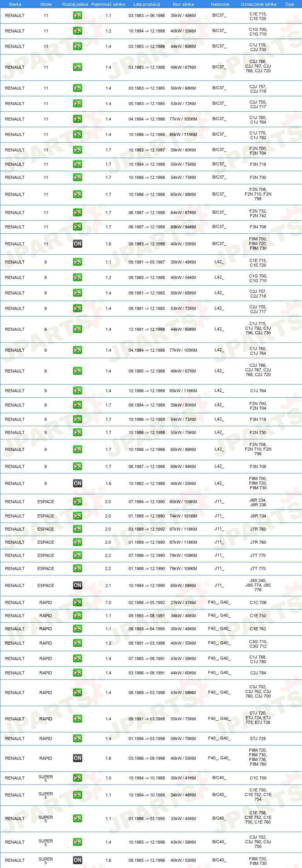Click the Opis column header

[x=290, y=4]
